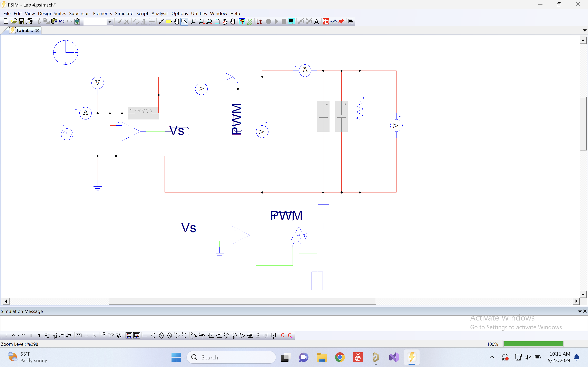Pause the running simulation
588x367 pixels.
pos(284,21)
